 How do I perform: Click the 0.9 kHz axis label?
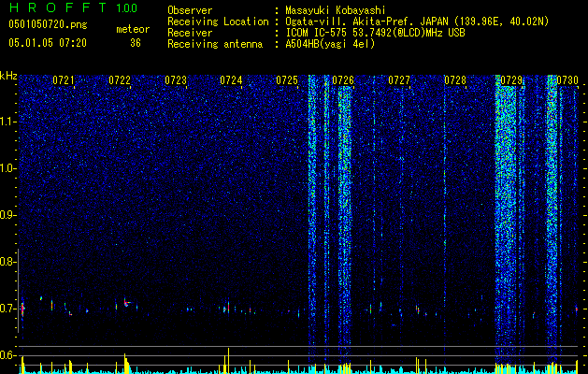7,215
